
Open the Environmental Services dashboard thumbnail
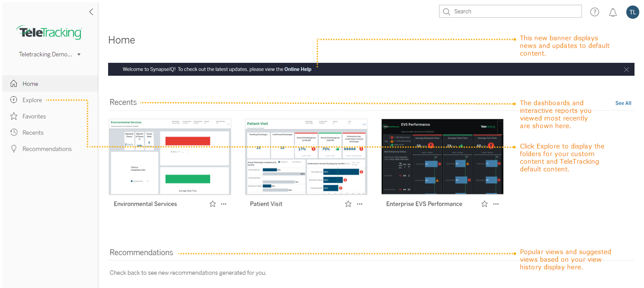pyautogui.click(x=170, y=157)
